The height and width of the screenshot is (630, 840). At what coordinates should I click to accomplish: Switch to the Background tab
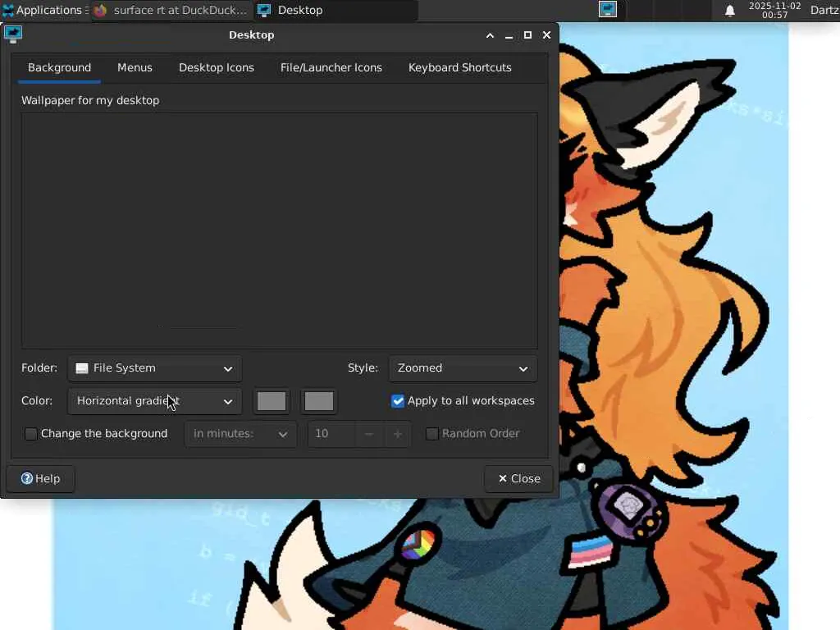pyautogui.click(x=59, y=68)
